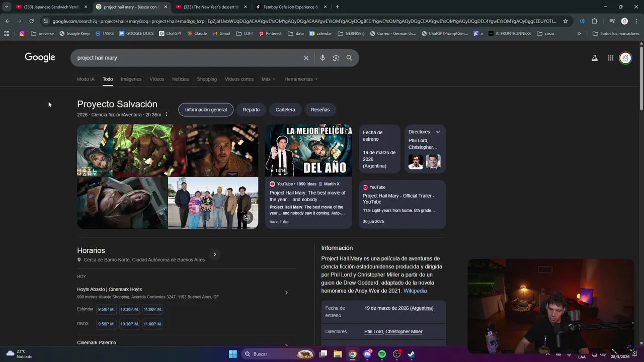Open File Explorer from the taskbar
The height and width of the screenshot is (362, 644).
[338, 354]
